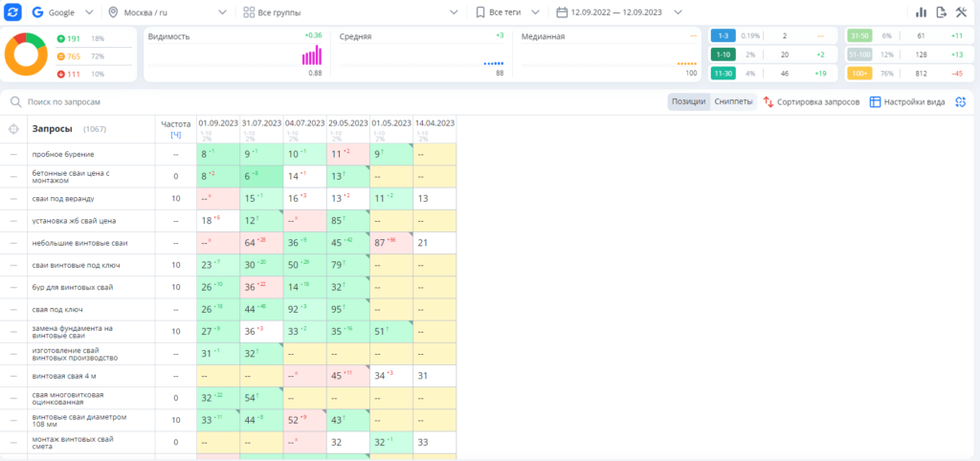This screenshot has width=980, height=461.
Task: Select the green improved count 191
Action: click(74, 38)
